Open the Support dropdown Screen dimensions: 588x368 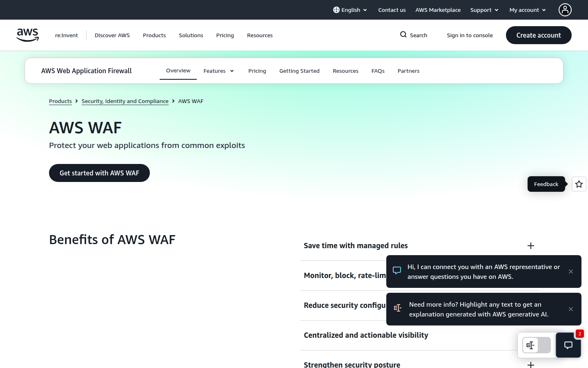point(484,10)
